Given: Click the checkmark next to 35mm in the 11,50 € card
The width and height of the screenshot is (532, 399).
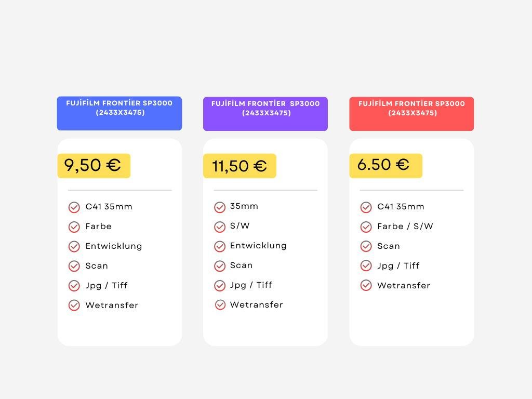Looking at the screenshot, I should (x=220, y=207).
